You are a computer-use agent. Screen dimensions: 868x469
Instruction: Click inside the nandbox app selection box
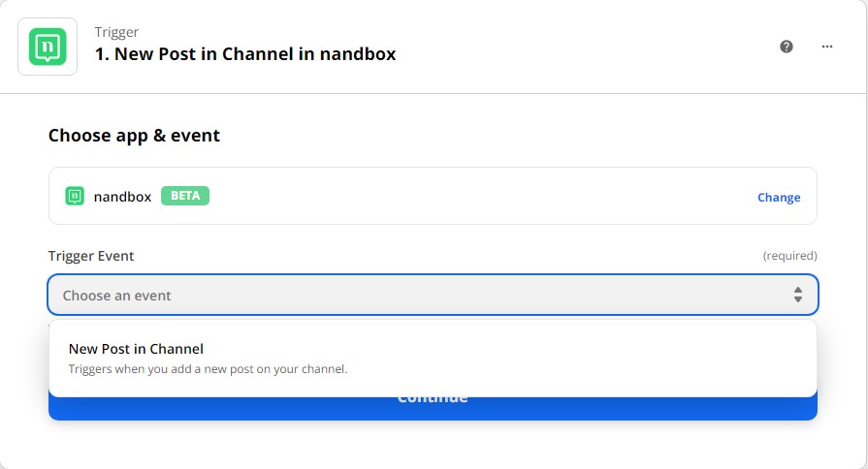pyautogui.click(x=433, y=196)
